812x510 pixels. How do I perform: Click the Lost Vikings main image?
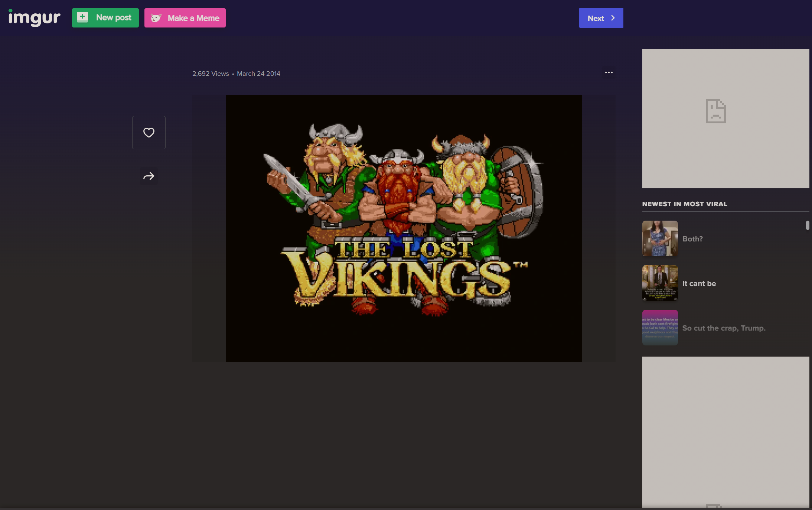[404, 228]
